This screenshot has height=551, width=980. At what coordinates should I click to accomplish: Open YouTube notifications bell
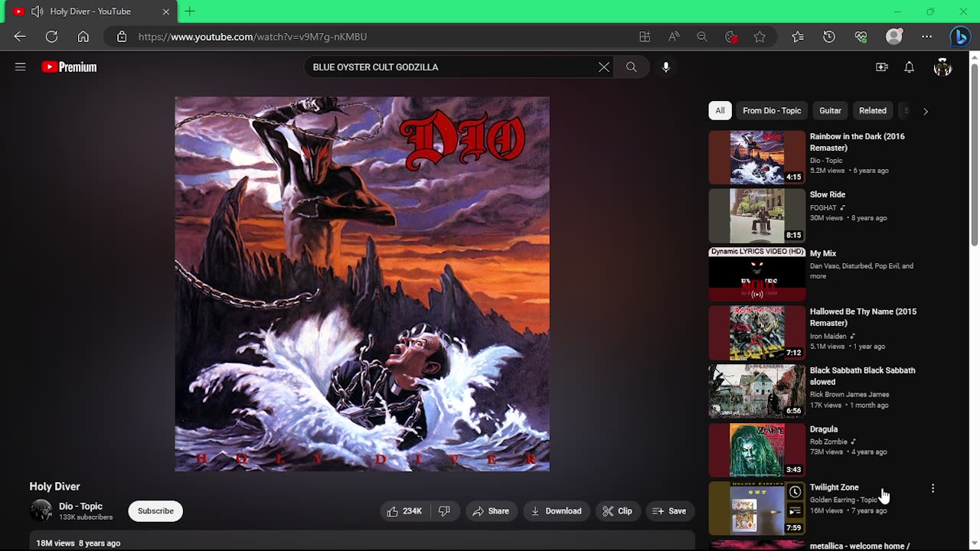coord(910,67)
